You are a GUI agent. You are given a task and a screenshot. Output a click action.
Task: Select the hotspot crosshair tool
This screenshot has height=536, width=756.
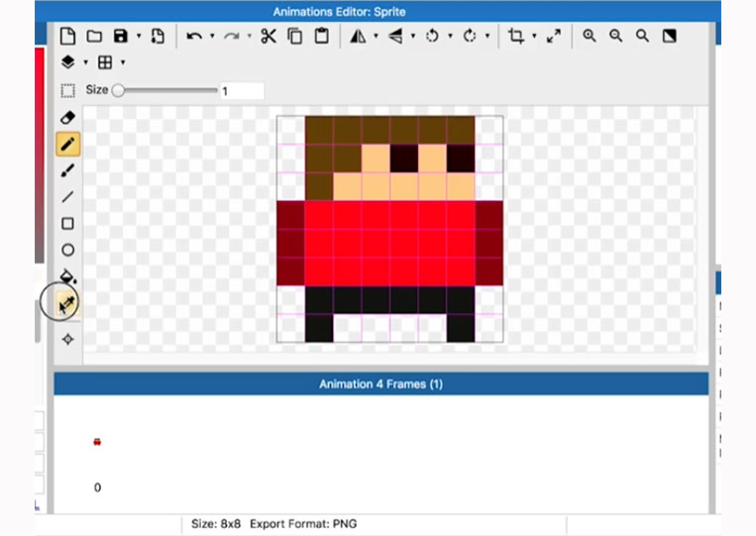point(68,340)
